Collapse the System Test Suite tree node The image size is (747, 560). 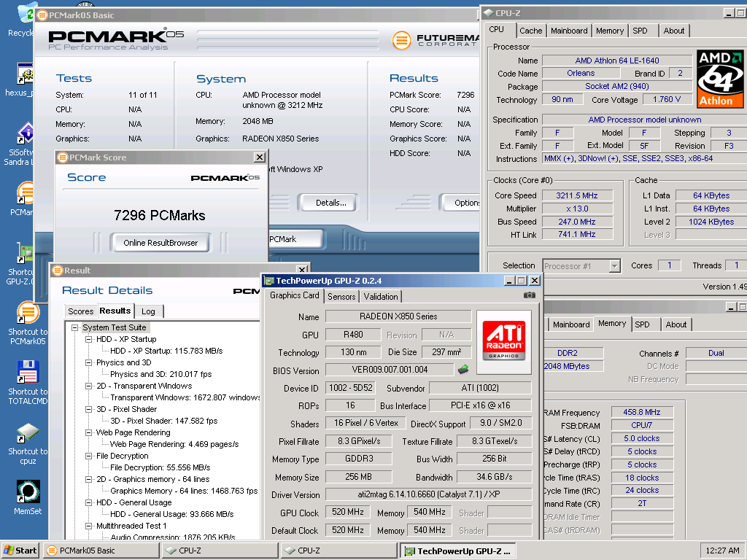click(75, 327)
